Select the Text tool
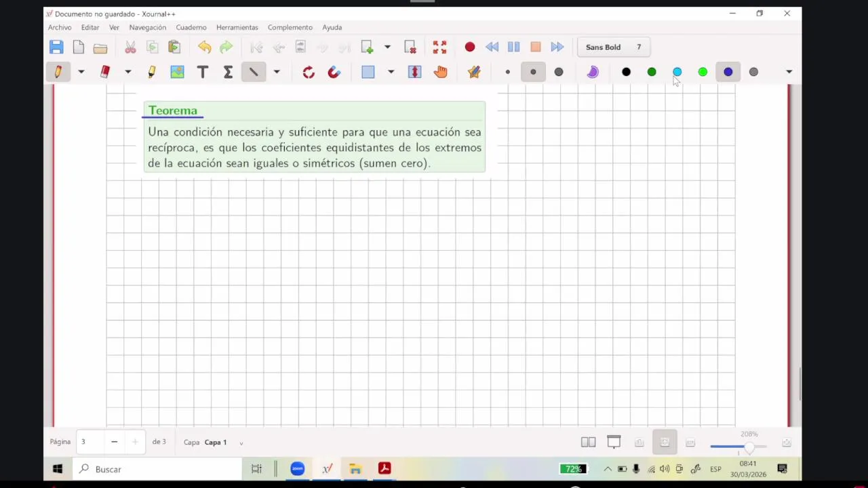The height and width of the screenshot is (488, 868). point(202,72)
